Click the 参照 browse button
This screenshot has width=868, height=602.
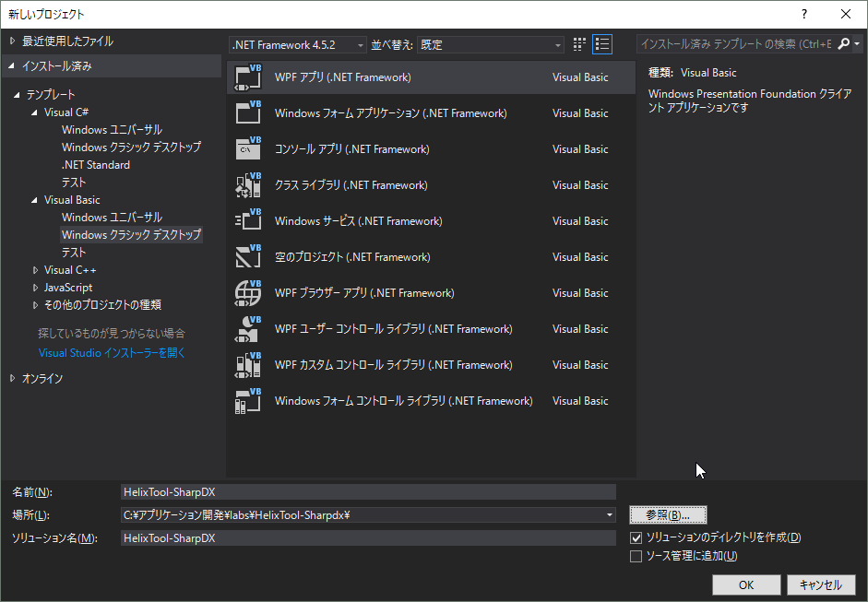[x=668, y=513]
